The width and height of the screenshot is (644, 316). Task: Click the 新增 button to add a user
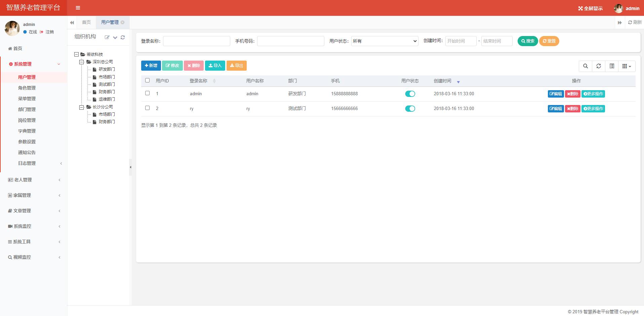point(151,66)
